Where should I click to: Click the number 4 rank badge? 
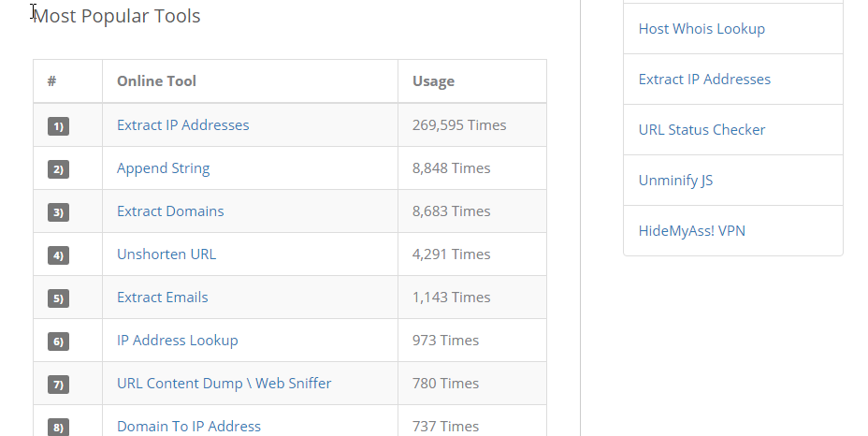click(58, 255)
